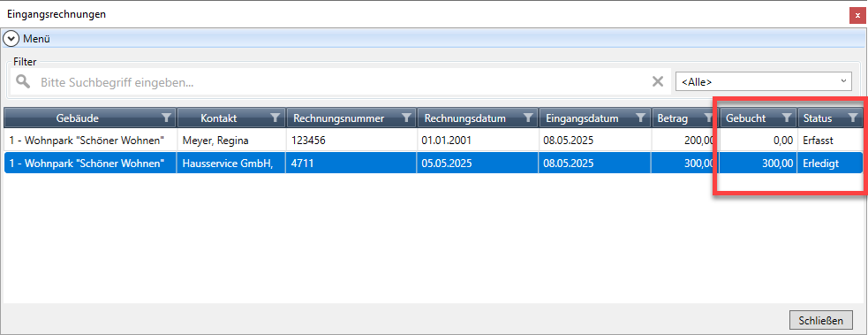Viewport: 868px width, 335px height.
Task: Sort by Eingangsdatum column header
Action: pos(595,118)
